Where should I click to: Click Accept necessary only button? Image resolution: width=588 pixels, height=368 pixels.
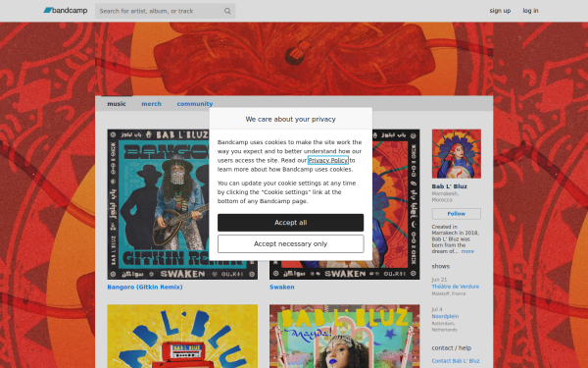291,244
